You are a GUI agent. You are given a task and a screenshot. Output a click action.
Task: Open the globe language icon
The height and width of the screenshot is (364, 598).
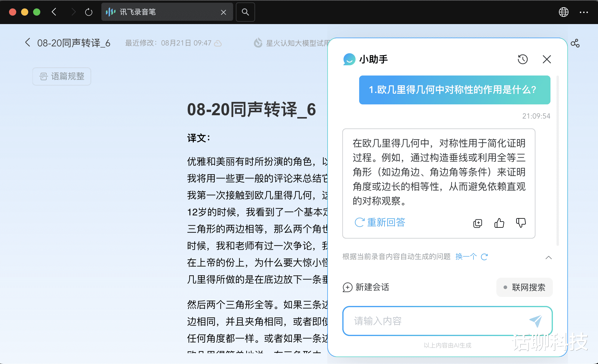[x=563, y=12]
